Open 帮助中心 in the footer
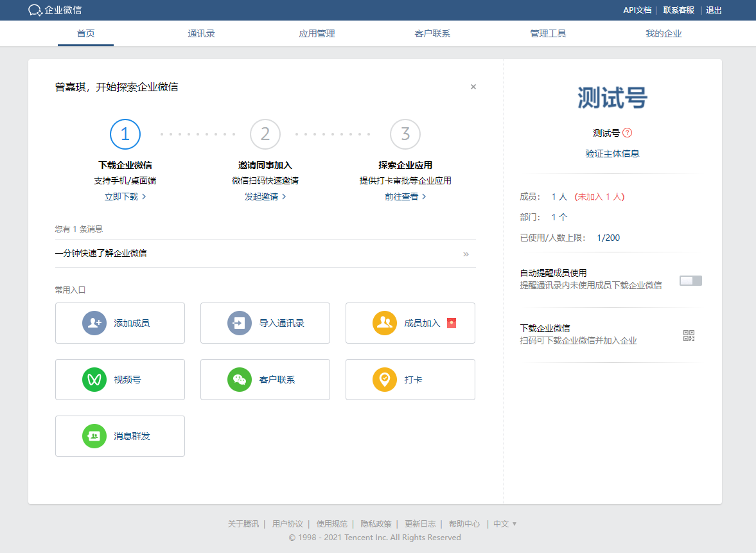Viewport: 756px width, 553px height. click(x=464, y=523)
